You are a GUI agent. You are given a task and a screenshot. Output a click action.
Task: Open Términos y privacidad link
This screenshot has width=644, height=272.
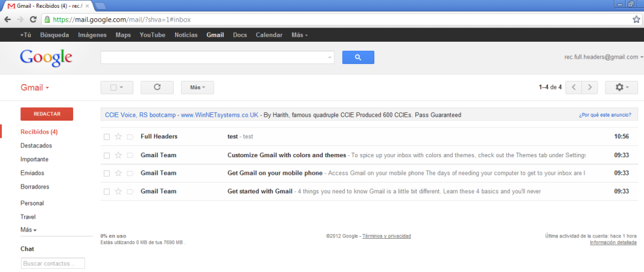387,236
